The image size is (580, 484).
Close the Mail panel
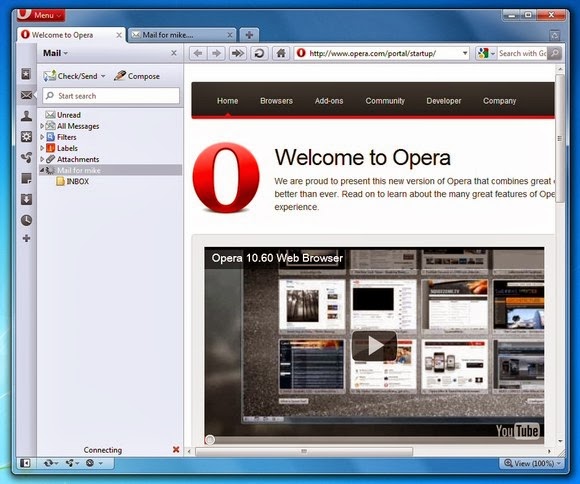tap(174, 53)
